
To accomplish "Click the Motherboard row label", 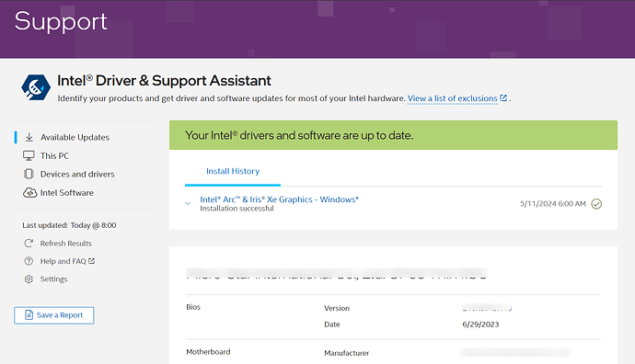I will click(208, 352).
